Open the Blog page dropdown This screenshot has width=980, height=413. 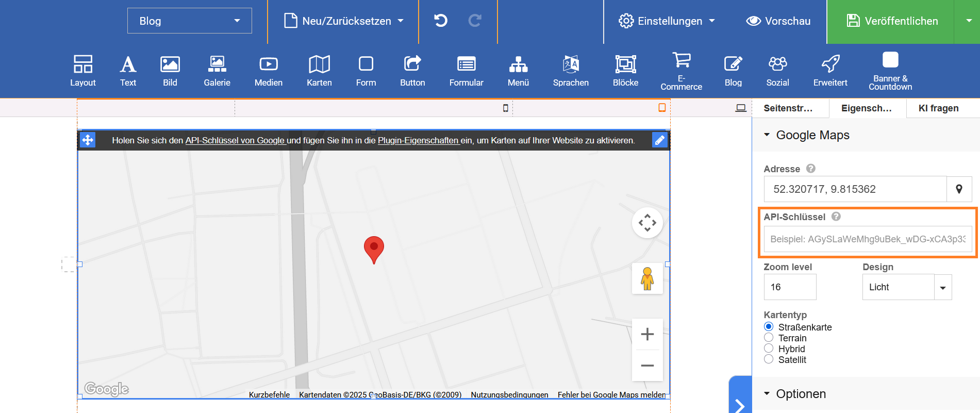coord(189,21)
